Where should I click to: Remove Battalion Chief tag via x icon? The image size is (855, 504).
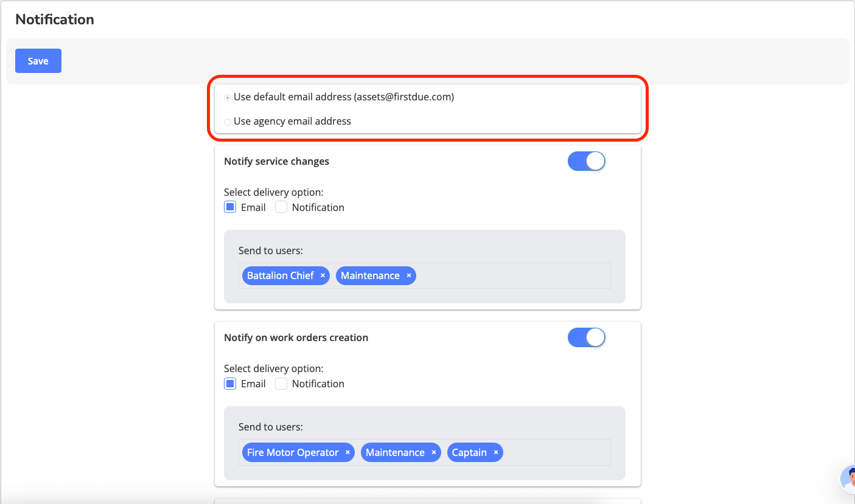323,275
